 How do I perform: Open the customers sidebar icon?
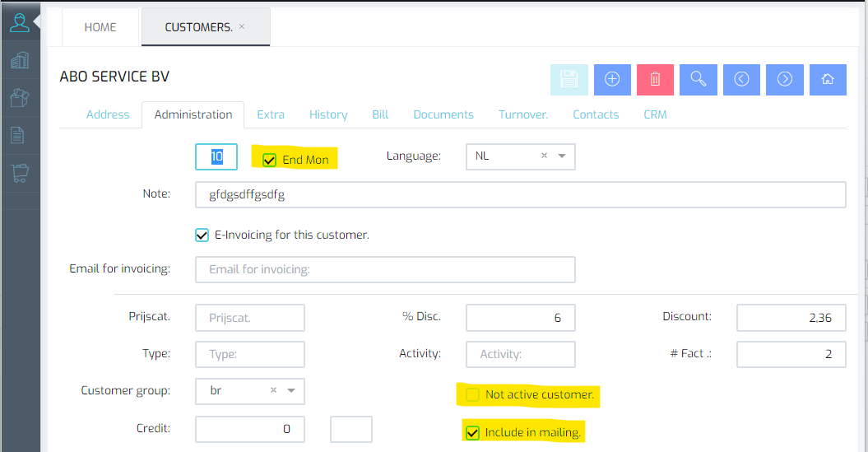20,23
